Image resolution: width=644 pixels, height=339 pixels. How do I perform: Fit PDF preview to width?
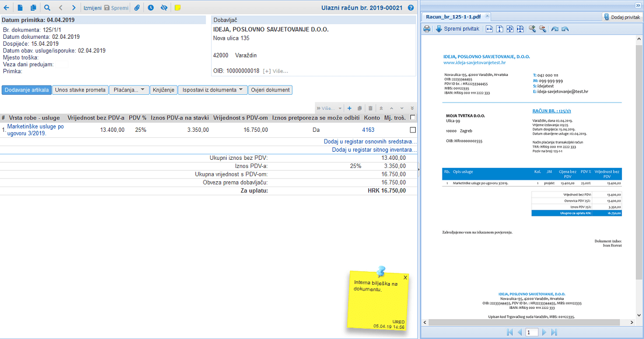pyautogui.click(x=489, y=29)
